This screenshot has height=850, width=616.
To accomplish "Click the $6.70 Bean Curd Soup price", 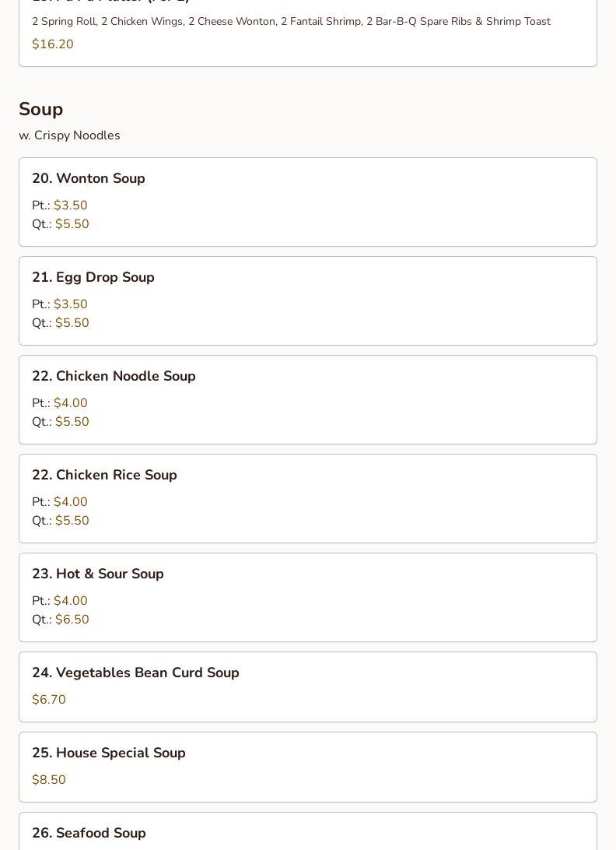I will click(x=49, y=699).
